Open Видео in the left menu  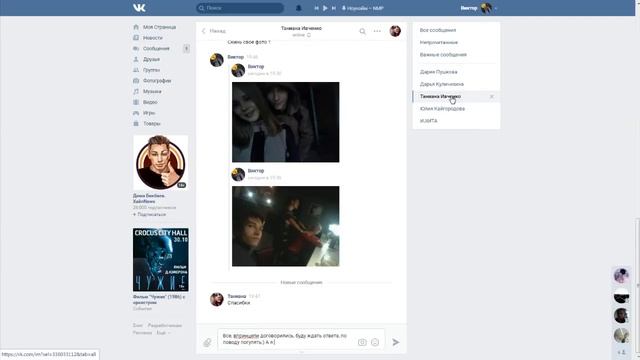pos(150,102)
